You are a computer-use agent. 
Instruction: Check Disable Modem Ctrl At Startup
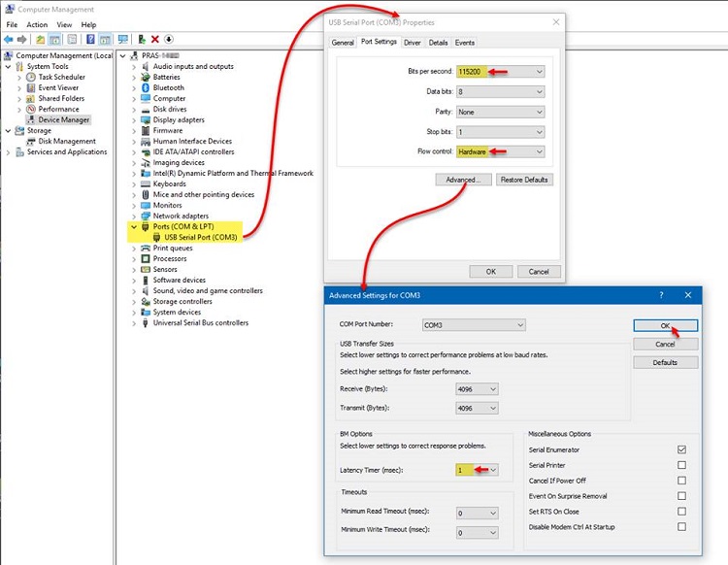point(681,526)
